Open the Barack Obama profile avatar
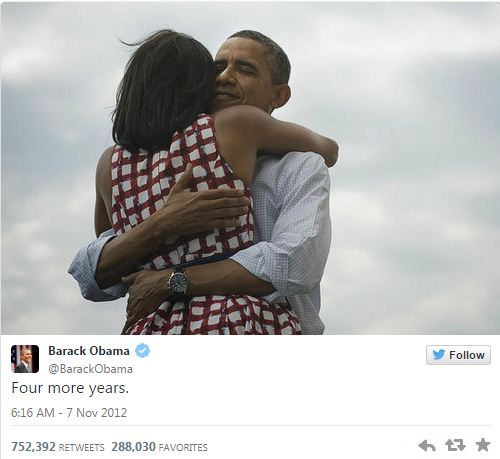500x459 pixels. [25, 359]
